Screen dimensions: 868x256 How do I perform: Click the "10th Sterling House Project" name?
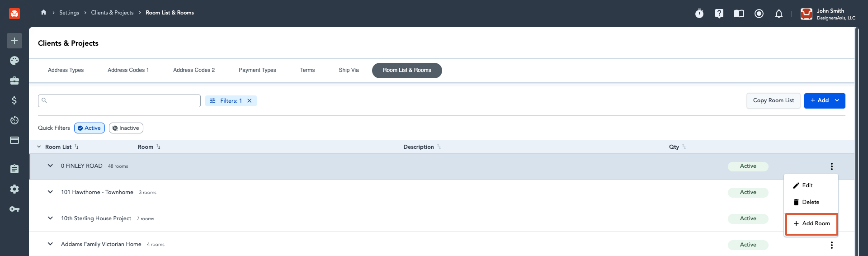96,218
